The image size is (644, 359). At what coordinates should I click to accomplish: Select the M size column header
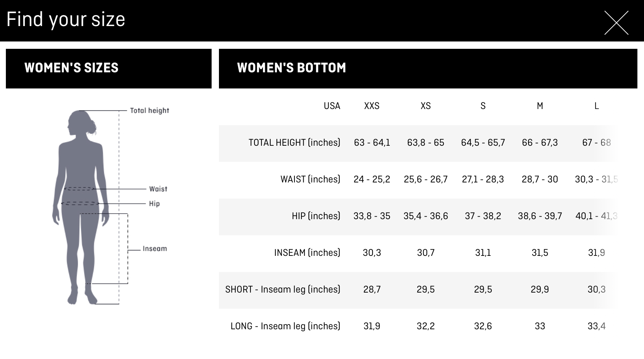coord(540,106)
